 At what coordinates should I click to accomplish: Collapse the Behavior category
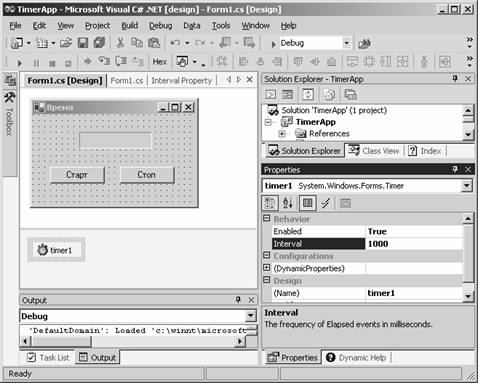266,218
